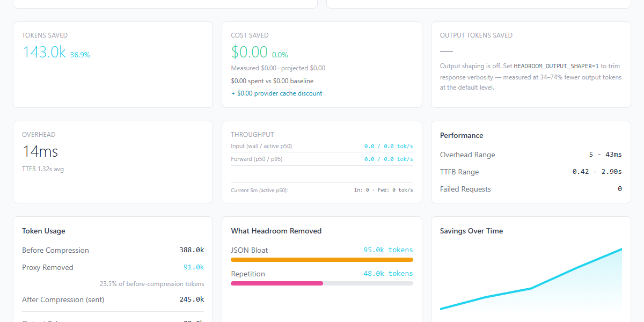Click 'After Compression (sent)' label
Screen dimensions: 644x322
63,299
